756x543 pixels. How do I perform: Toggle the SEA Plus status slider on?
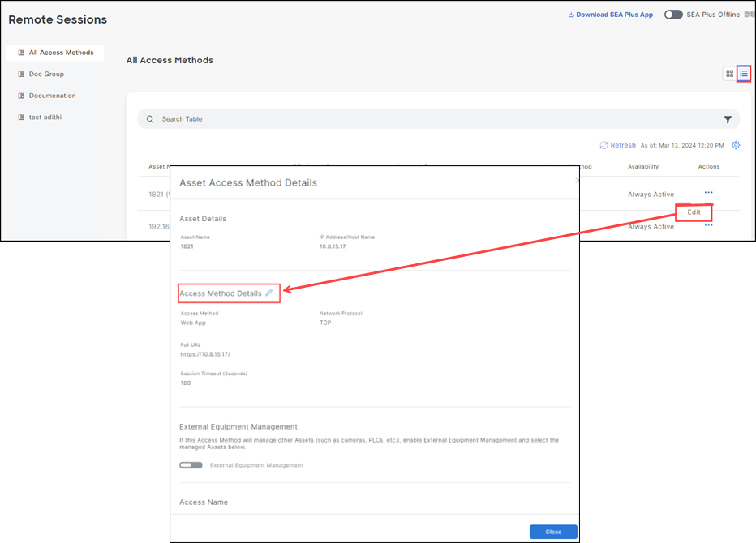tap(674, 14)
